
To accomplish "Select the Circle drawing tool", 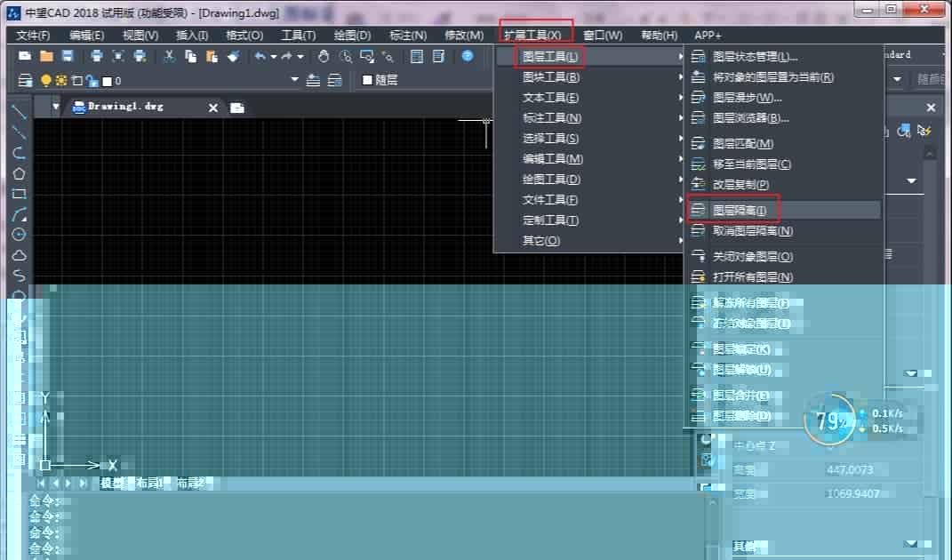I will [x=19, y=235].
